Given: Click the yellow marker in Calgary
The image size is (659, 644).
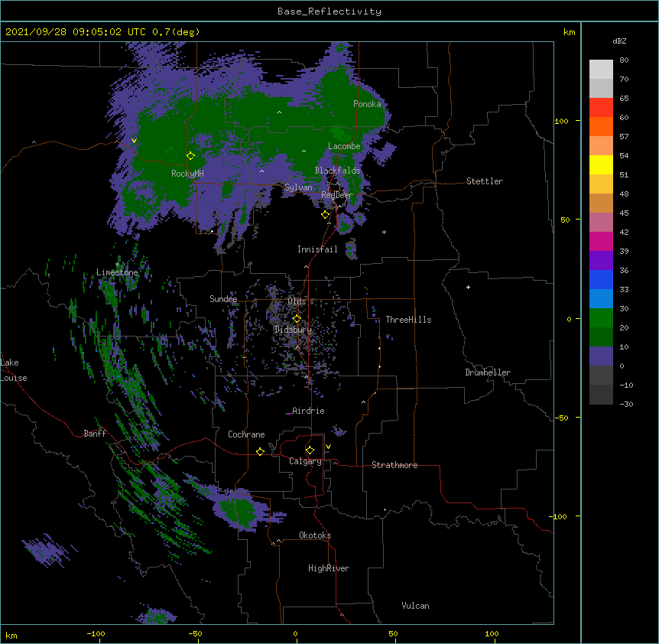Looking at the screenshot, I should (310, 450).
